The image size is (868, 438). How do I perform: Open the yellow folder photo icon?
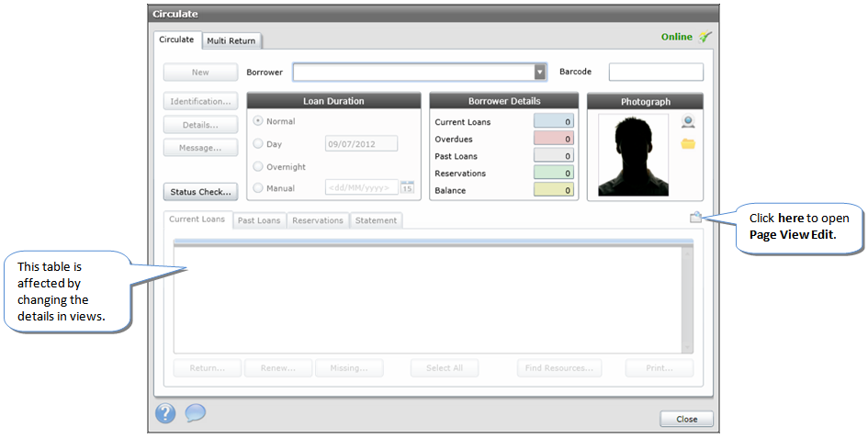(688, 144)
